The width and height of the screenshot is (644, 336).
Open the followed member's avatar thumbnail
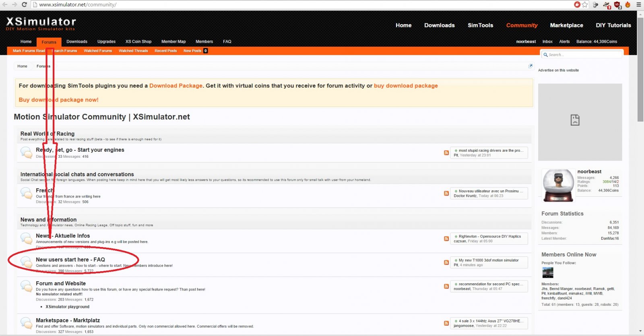(x=548, y=272)
